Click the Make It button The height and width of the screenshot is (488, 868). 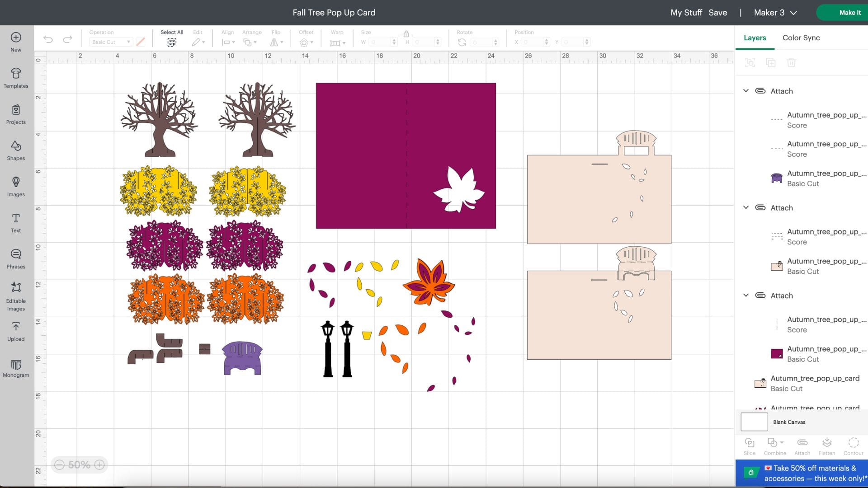(x=850, y=13)
